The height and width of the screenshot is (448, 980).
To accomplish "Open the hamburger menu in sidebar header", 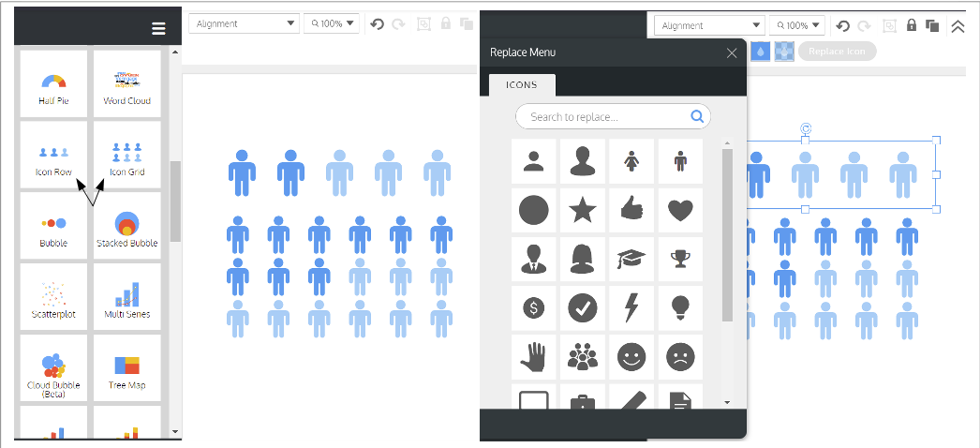I will click(x=158, y=29).
